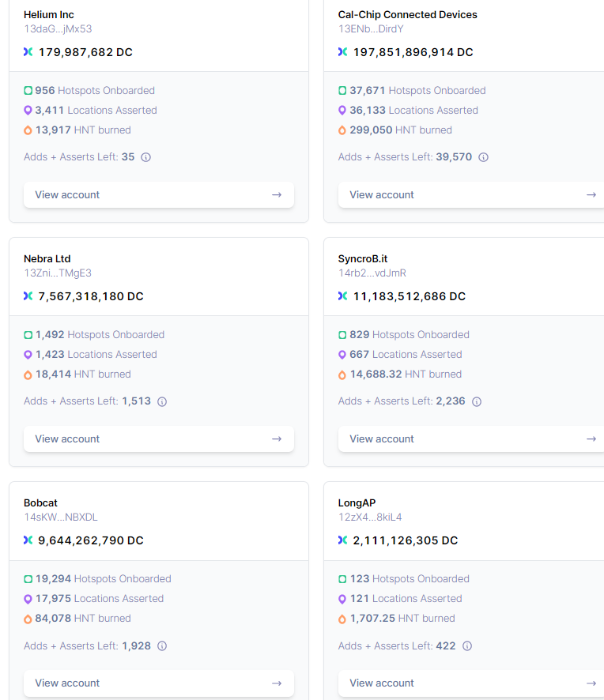The width and height of the screenshot is (604, 700).
Task: Select the LongAP maker name
Action: 357,503
